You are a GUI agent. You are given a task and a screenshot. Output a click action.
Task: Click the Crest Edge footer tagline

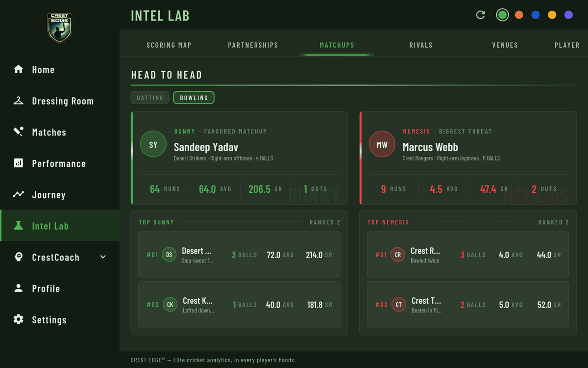[213, 360]
